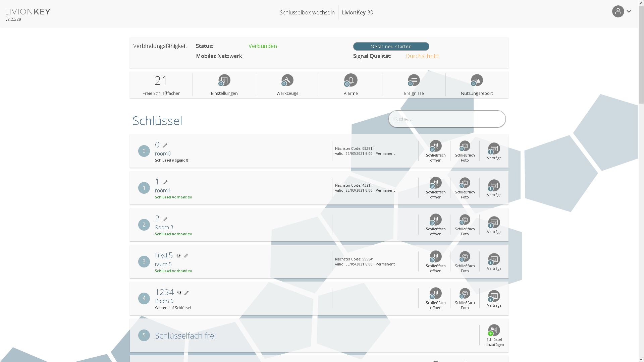Edit test5 key with pencil icon

point(186,256)
